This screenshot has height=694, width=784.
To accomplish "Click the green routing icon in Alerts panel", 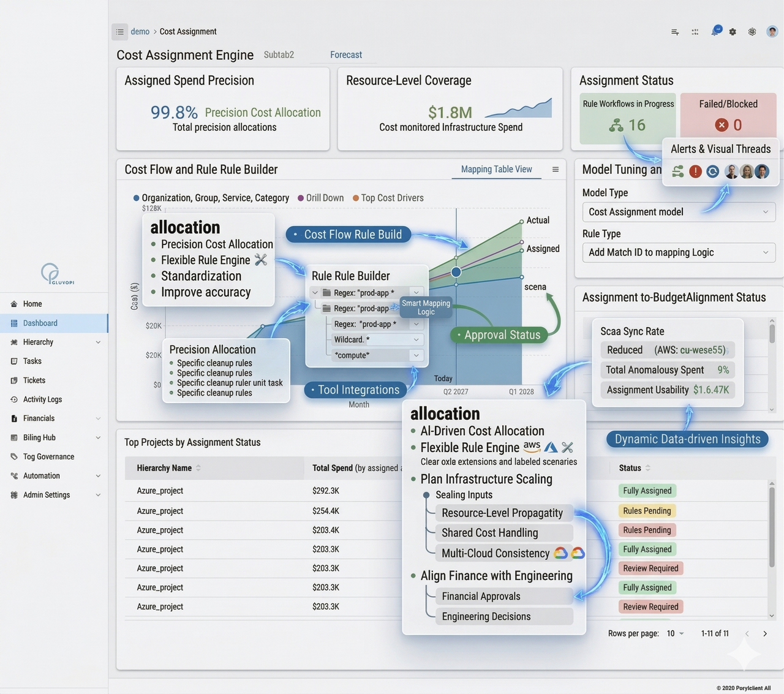I will pyautogui.click(x=678, y=172).
